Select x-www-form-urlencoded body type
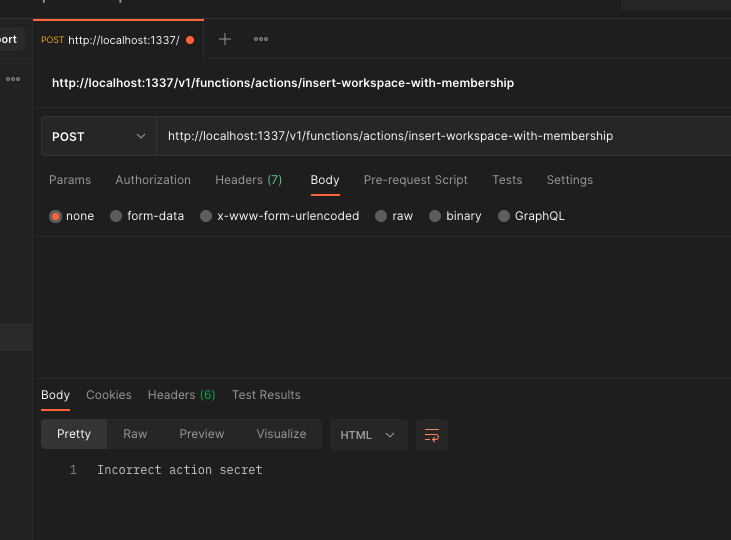The image size is (731, 540). 206,216
